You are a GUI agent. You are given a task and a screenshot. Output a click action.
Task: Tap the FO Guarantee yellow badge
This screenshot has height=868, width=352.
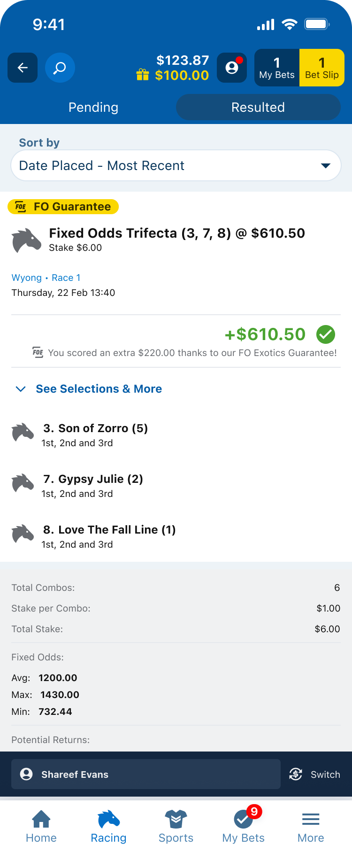pos(63,207)
